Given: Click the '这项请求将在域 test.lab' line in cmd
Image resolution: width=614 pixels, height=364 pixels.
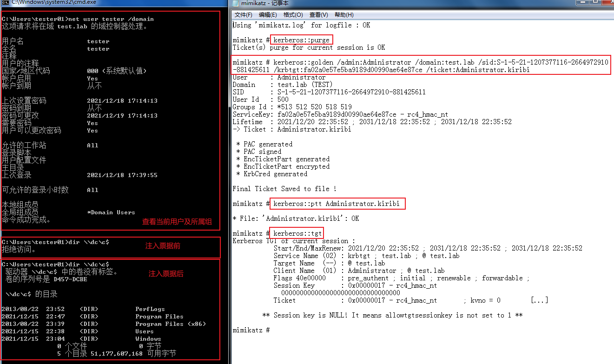Looking at the screenshot, I should tap(74, 26).
